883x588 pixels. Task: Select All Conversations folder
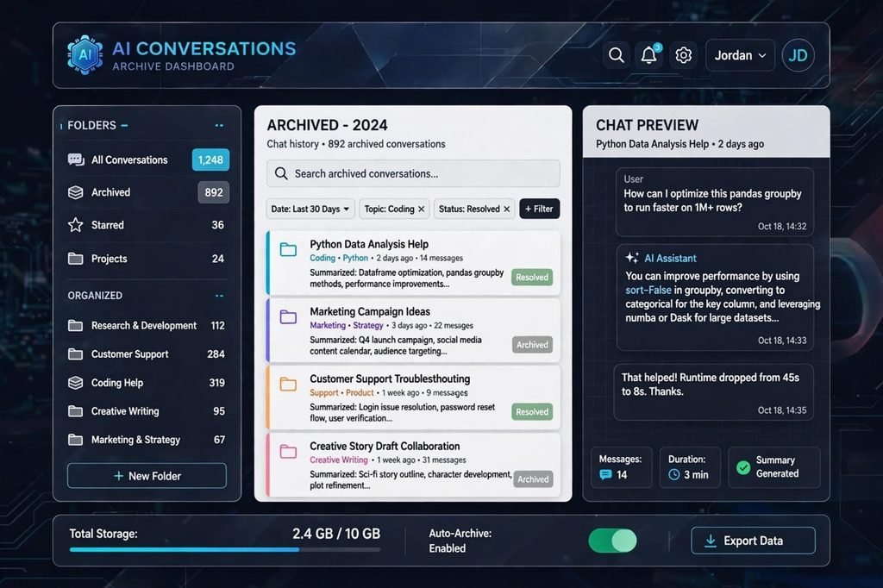point(147,160)
